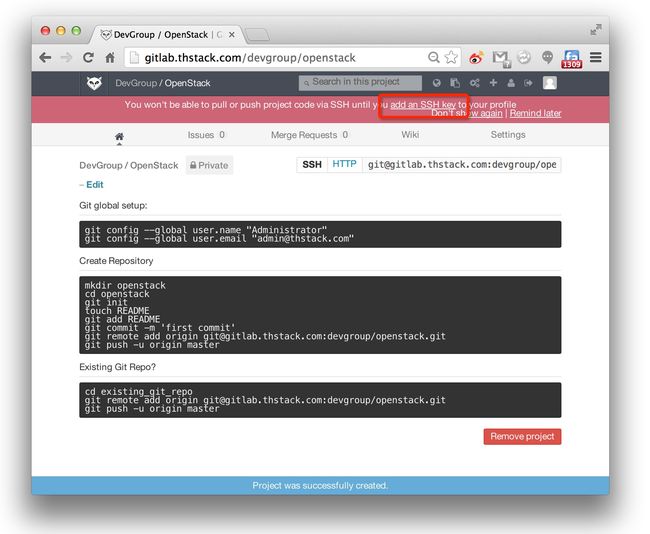The width and height of the screenshot is (650, 534).
Task: Open the Wiki tab
Action: (x=410, y=135)
